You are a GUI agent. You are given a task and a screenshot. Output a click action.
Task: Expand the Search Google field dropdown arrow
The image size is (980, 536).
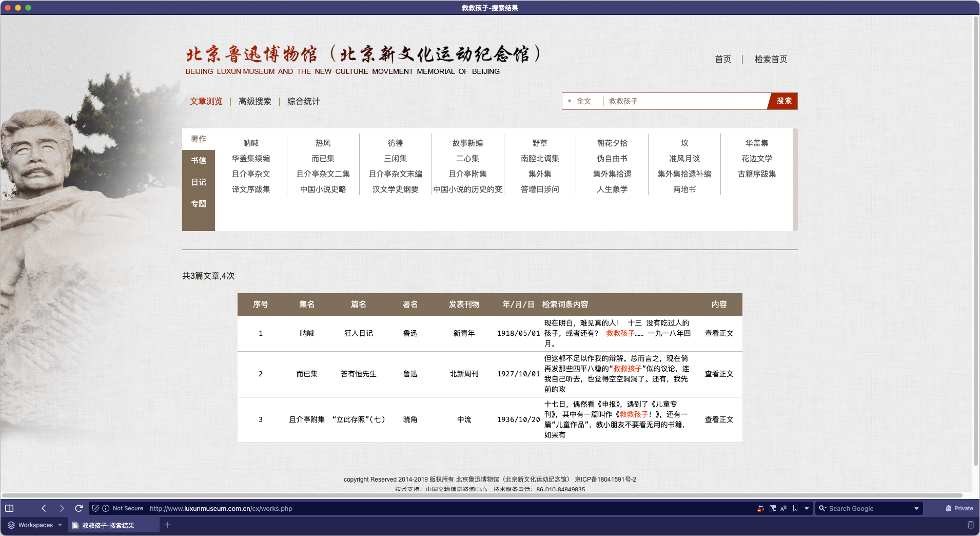click(916, 508)
